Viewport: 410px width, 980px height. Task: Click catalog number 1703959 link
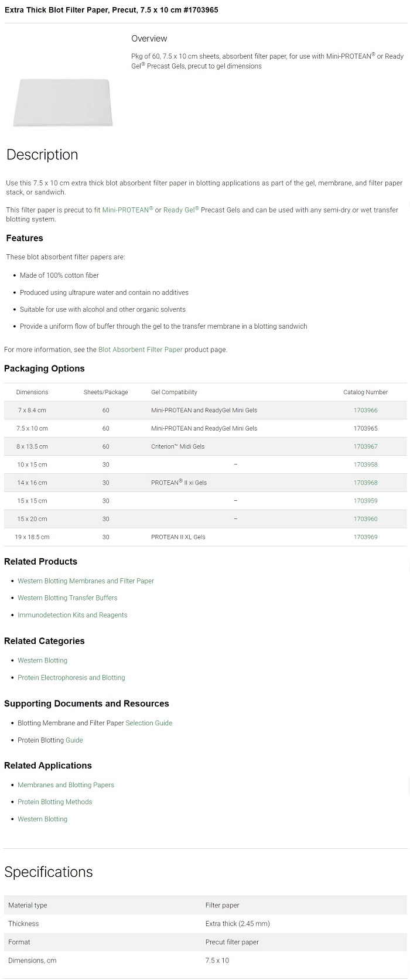tap(365, 501)
